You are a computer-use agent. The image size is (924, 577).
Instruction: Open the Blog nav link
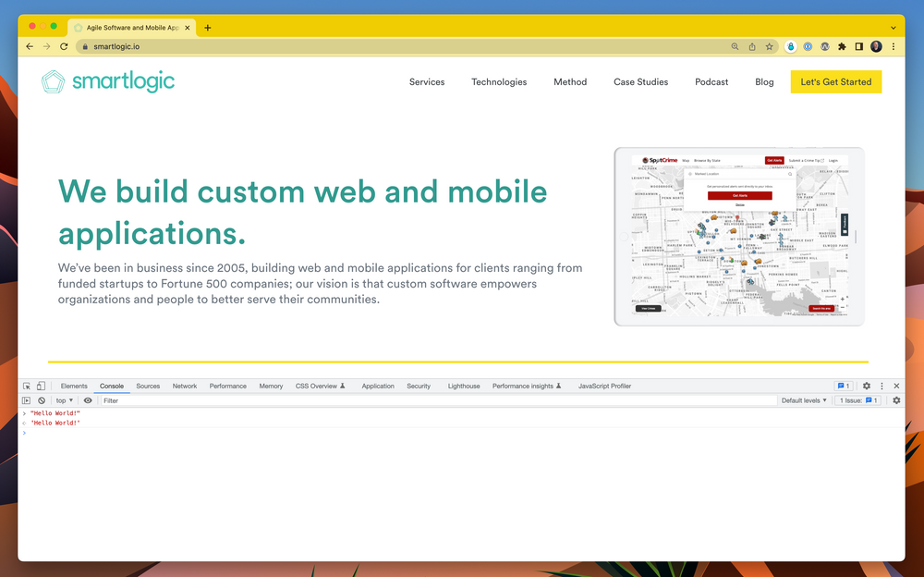pos(764,82)
